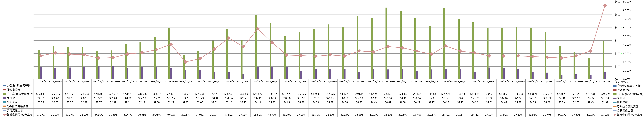Click the orange その他の流動資産 legend key on the left
The height and width of the screenshot is (117, 644).
tap(5, 107)
